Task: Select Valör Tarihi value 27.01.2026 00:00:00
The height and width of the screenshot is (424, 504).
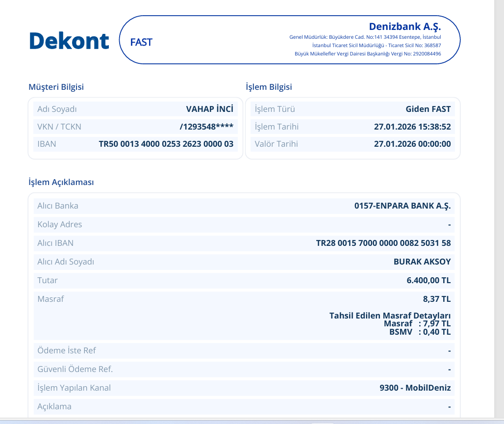Action: (412, 144)
